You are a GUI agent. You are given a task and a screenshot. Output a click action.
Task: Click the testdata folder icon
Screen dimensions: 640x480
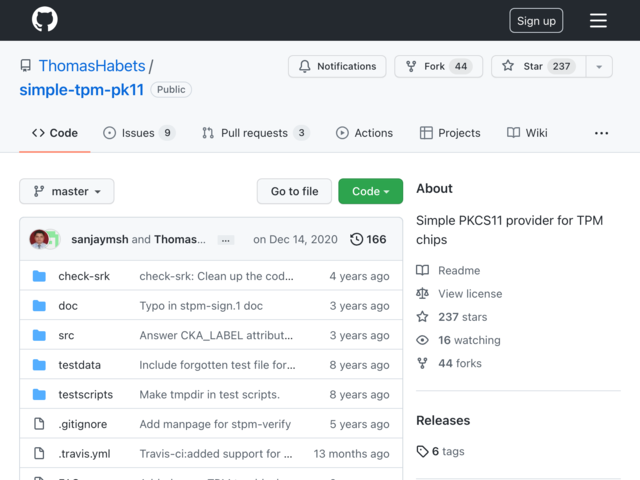click(39, 365)
